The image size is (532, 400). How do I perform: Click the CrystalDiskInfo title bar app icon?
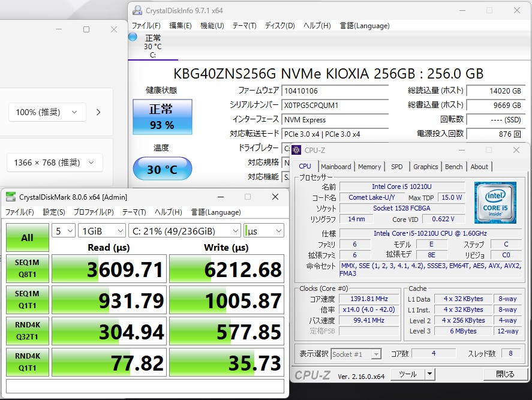click(x=138, y=10)
